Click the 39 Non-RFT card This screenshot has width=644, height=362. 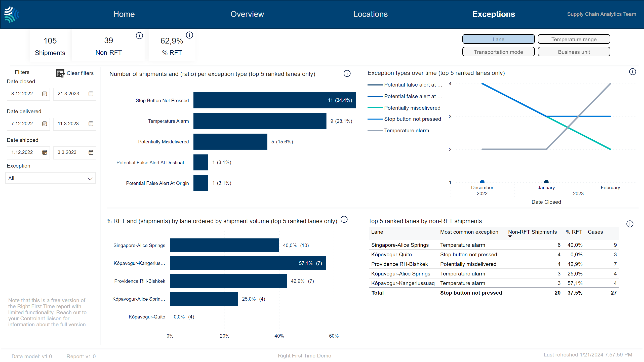(x=109, y=46)
